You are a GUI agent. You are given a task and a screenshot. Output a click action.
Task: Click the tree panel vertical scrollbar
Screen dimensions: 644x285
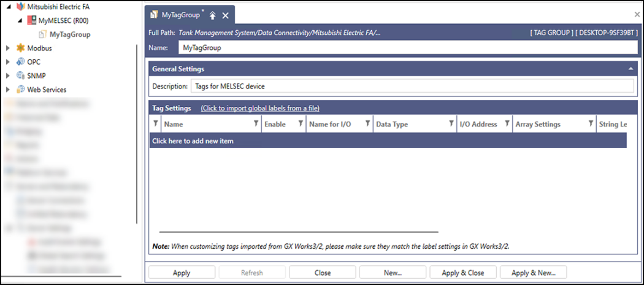tap(137, 134)
